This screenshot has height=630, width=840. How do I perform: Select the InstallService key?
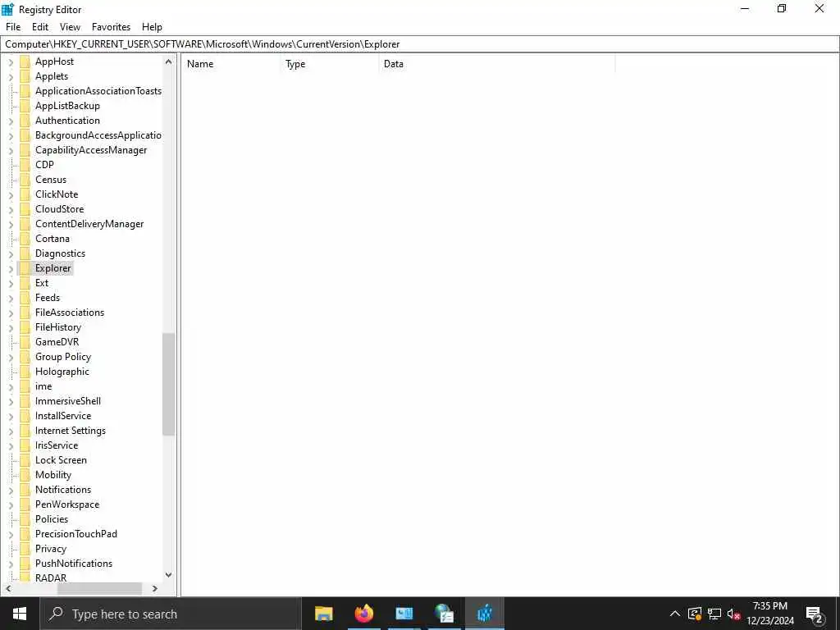[63, 416]
